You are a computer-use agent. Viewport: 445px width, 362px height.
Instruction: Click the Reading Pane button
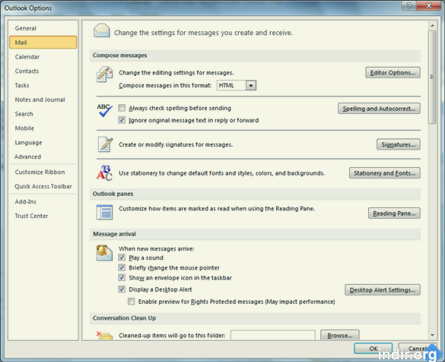[394, 213]
